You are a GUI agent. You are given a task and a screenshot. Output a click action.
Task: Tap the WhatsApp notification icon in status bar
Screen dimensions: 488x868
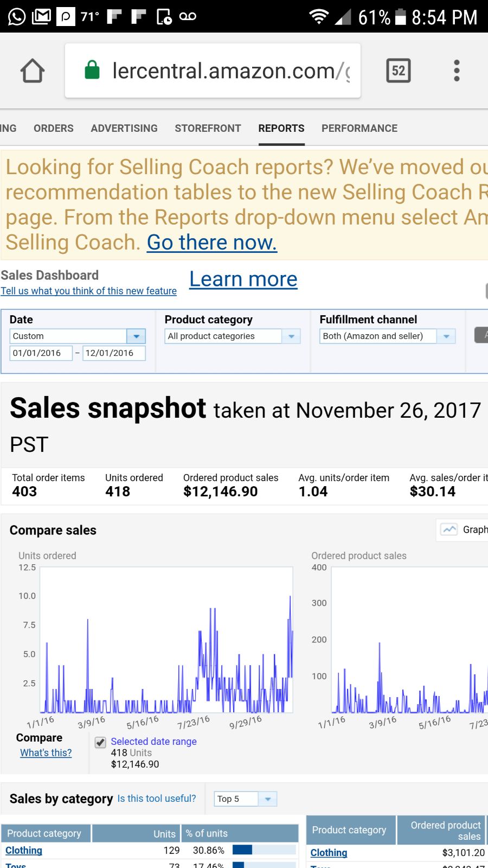pyautogui.click(x=17, y=16)
